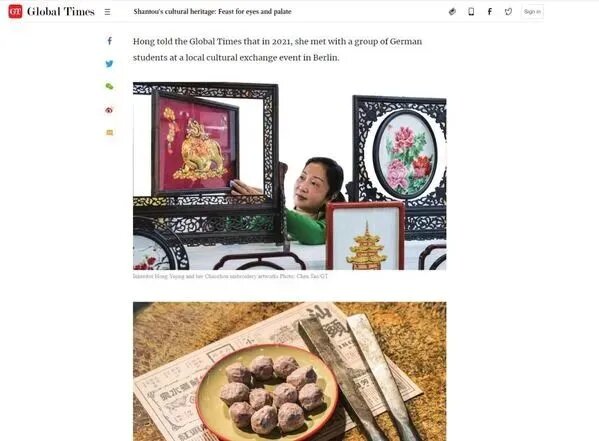This screenshot has height=441, width=599.
Task: Open the hamburger menu beside the logo
Action: [107, 12]
